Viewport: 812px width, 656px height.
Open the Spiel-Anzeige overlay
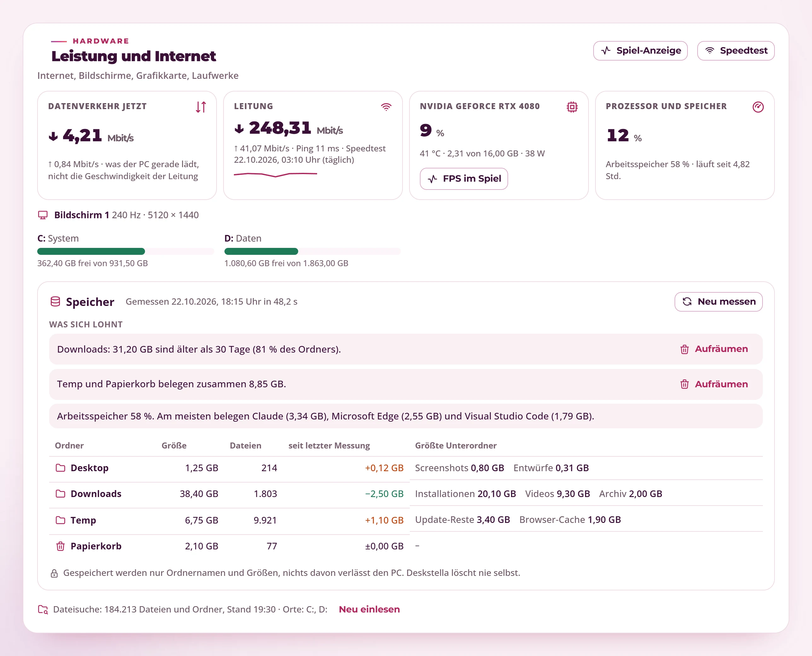click(640, 51)
